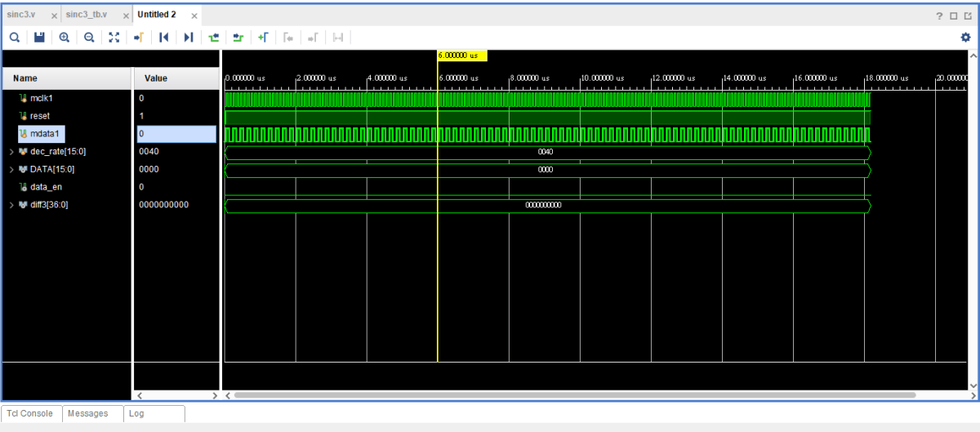The width and height of the screenshot is (980, 432).
Task: Click the Previous Marker icon
Action: 287,37
